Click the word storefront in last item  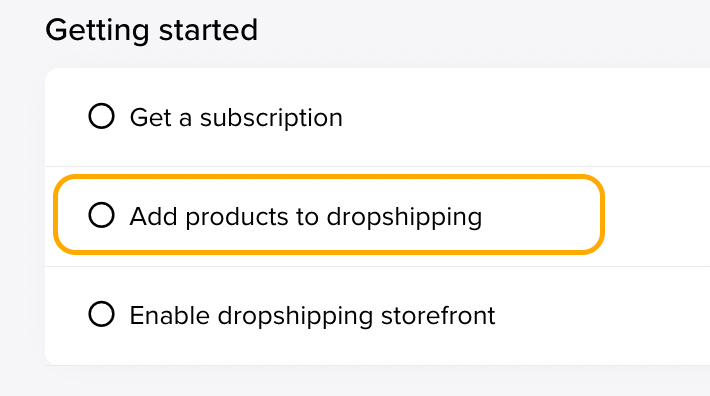(438, 315)
